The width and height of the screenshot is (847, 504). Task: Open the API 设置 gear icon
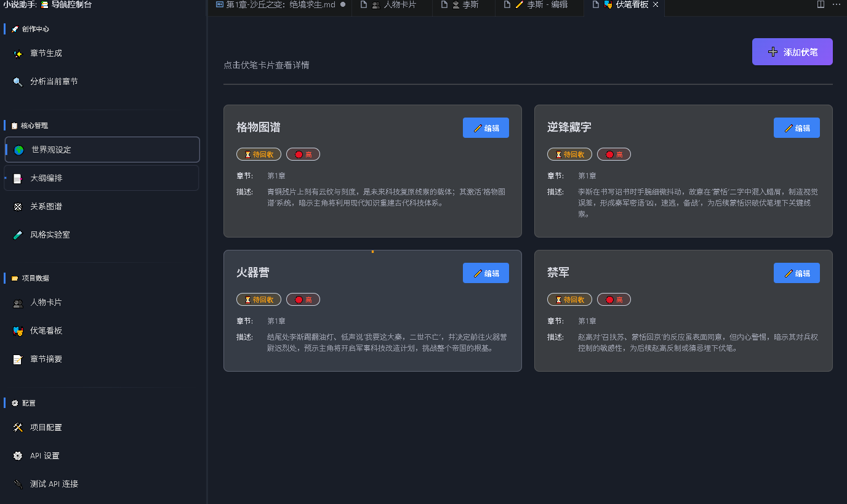18,455
